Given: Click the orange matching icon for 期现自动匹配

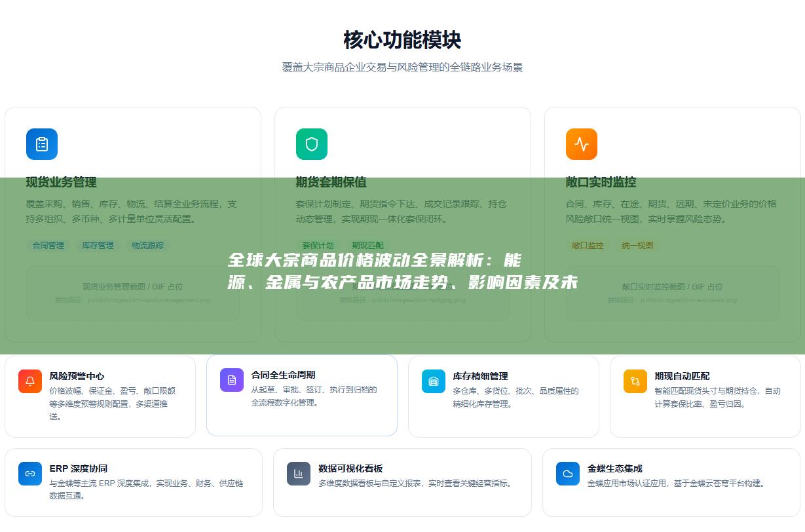Looking at the screenshot, I should point(635,381).
